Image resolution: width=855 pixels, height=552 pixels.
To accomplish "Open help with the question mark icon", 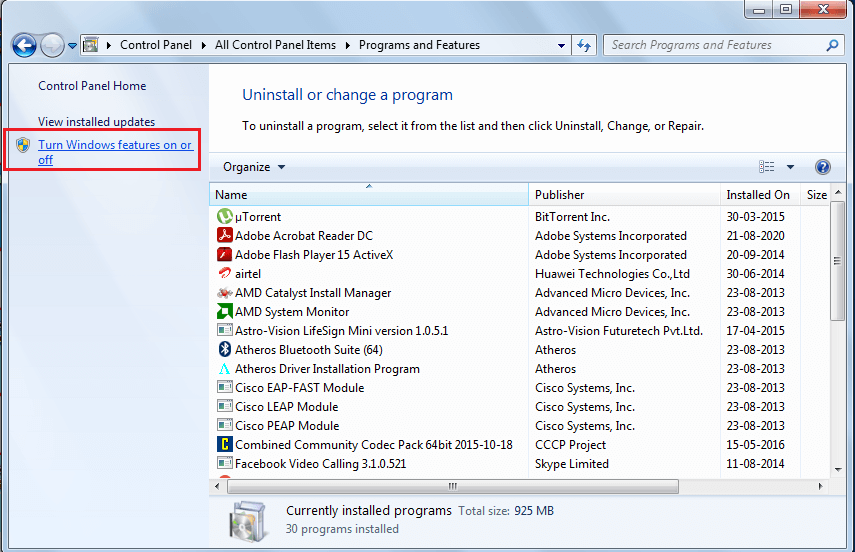I will tap(823, 167).
